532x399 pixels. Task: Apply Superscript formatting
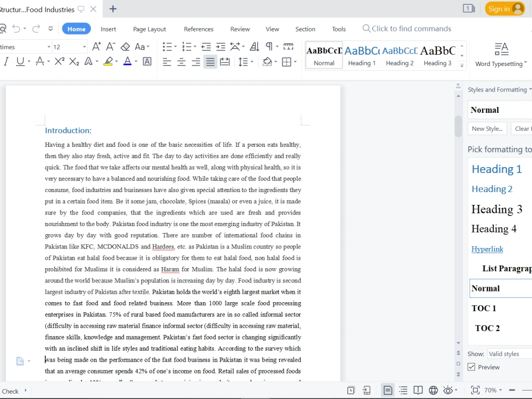[x=60, y=61]
